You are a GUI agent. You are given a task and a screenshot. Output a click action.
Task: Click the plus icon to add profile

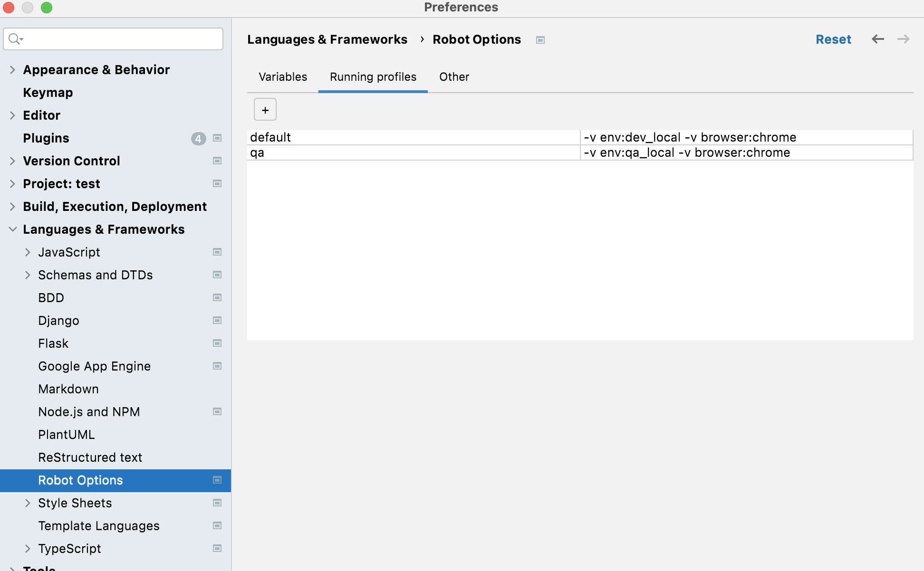[x=265, y=110]
